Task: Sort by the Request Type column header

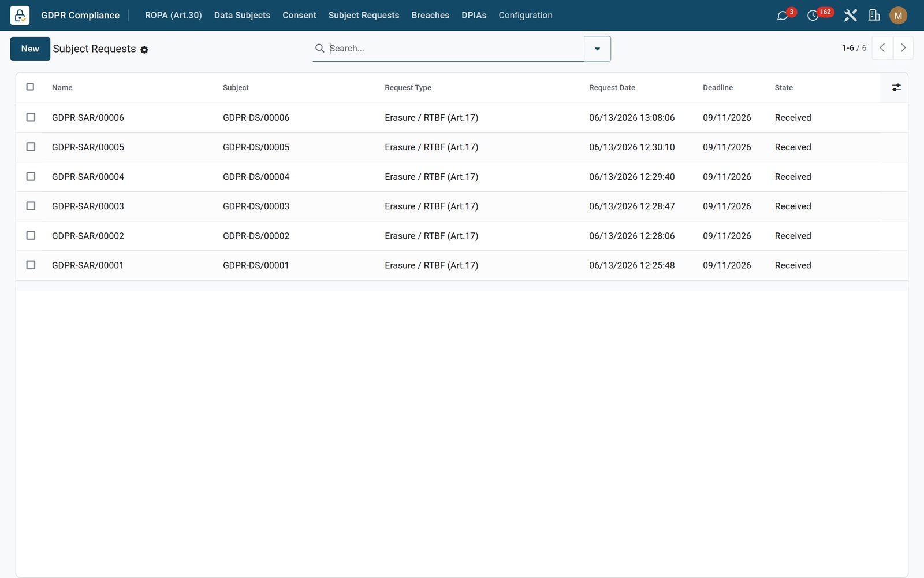Action: (408, 88)
